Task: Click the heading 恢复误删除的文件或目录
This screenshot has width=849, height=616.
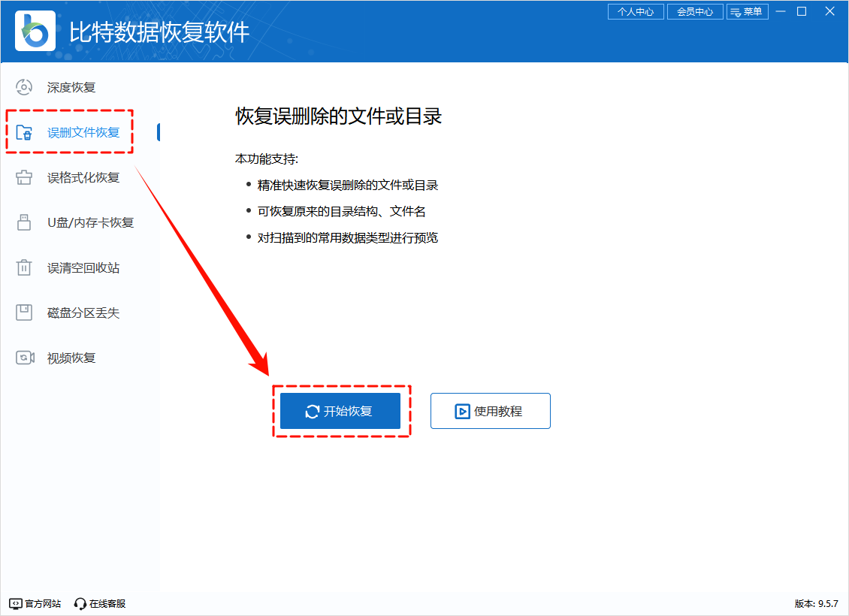Action: [x=338, y=116]
